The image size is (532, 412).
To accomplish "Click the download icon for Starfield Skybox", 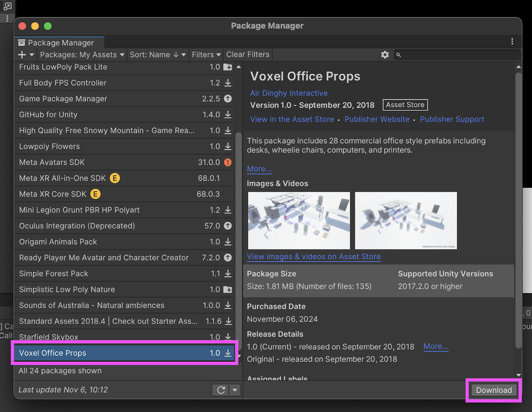I will 228,336.
